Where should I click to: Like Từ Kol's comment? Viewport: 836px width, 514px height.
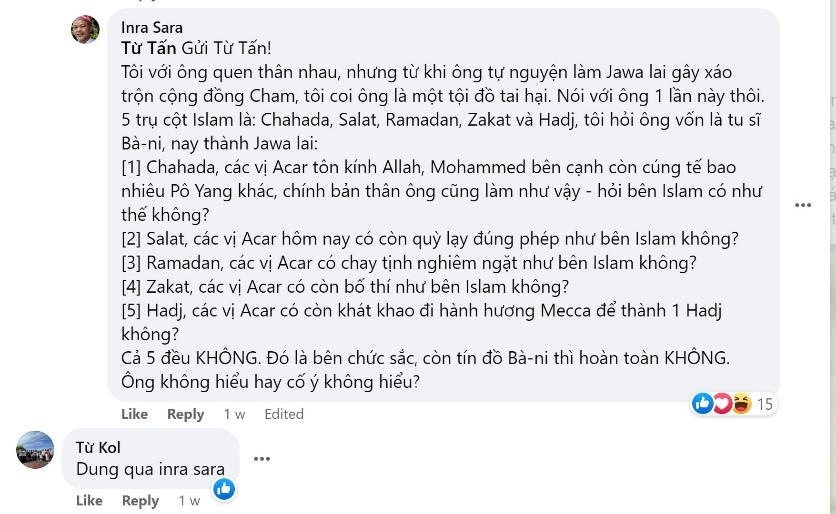(x=89, y=500)
